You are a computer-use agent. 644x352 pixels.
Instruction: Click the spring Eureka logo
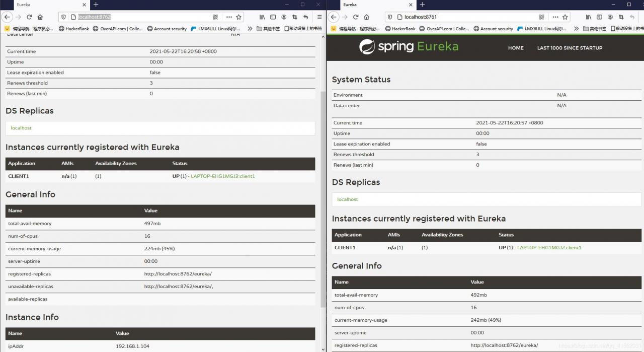click(x=409, y=47)
